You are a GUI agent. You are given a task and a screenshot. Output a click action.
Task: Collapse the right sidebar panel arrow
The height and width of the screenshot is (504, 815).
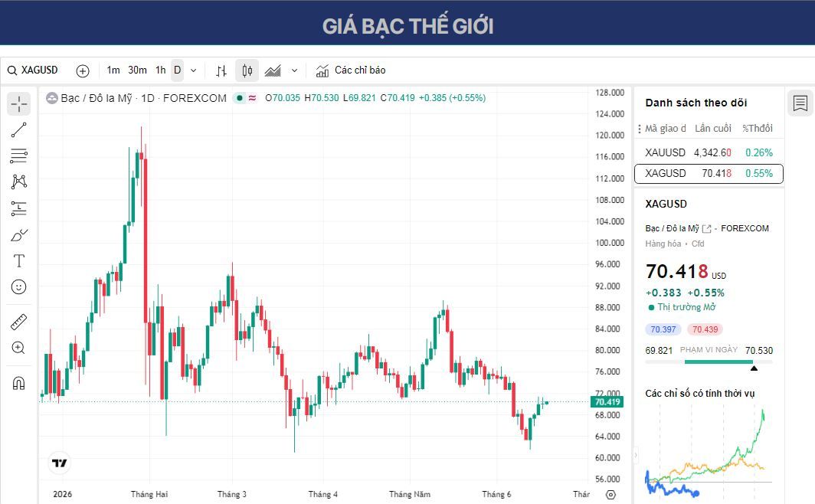635,455
